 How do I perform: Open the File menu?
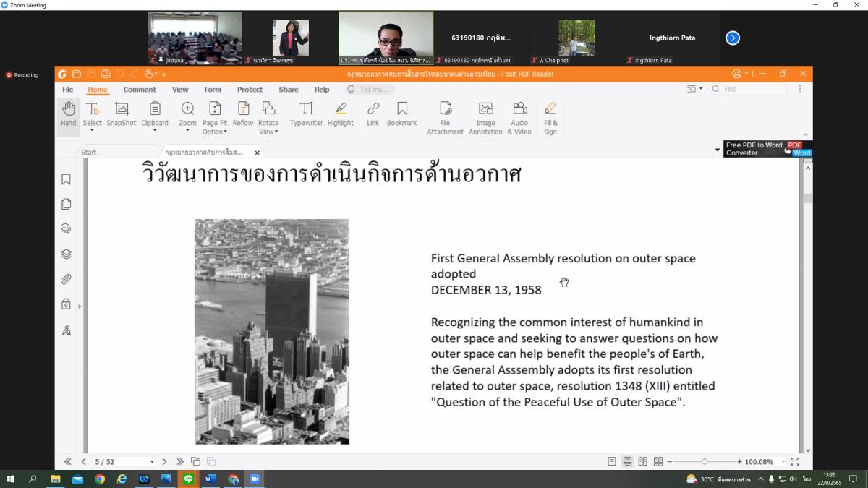coord(67,90)
